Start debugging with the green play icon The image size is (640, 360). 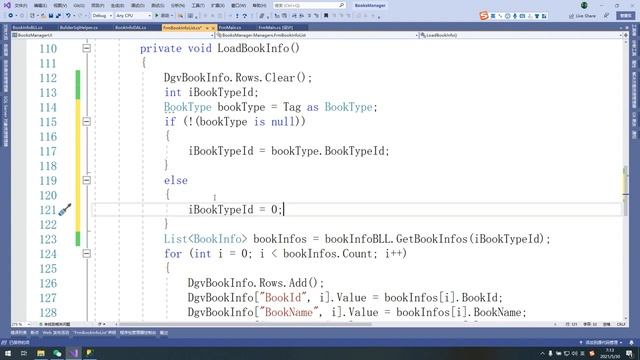(156, 16)
